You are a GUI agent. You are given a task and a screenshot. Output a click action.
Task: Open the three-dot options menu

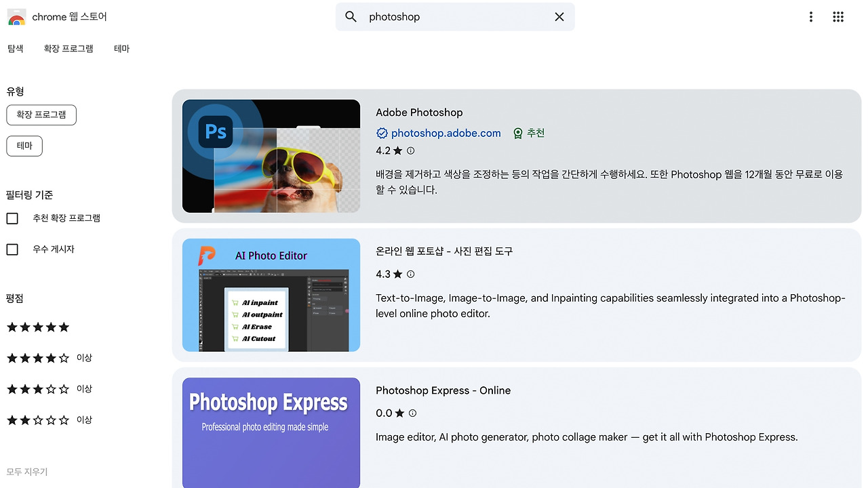[810, 16]
